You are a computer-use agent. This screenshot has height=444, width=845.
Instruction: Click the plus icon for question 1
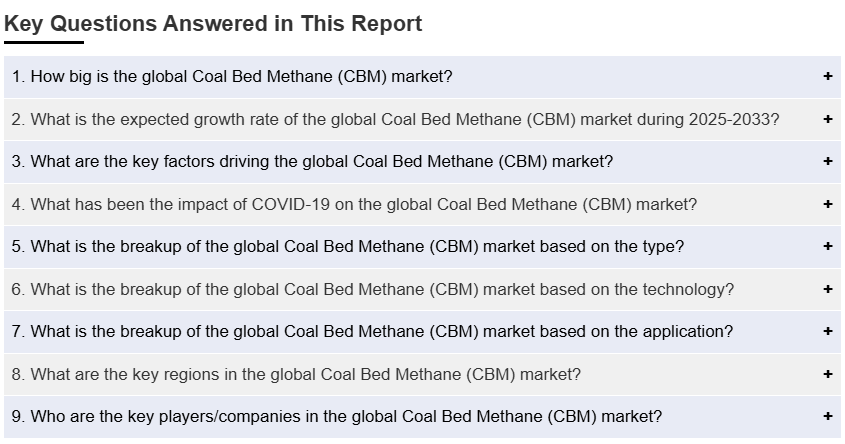tap(828, 76)
